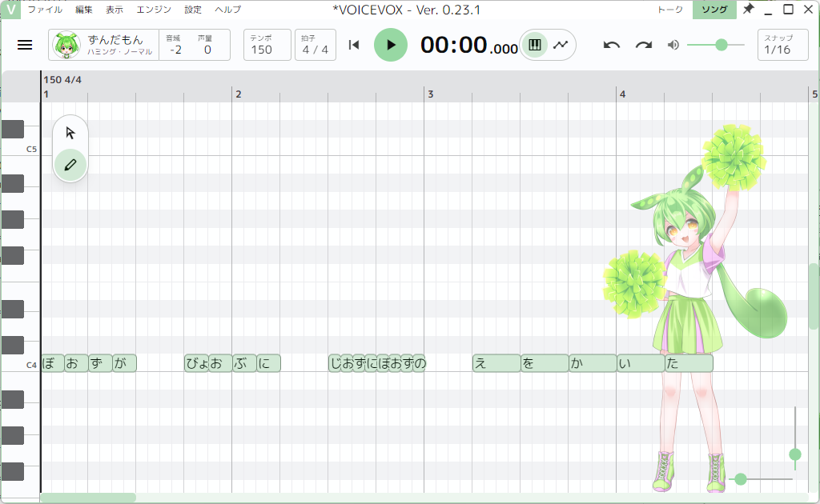Screen dimensions: 820x504
Task: Select the note た
Action: coord(689,363)
